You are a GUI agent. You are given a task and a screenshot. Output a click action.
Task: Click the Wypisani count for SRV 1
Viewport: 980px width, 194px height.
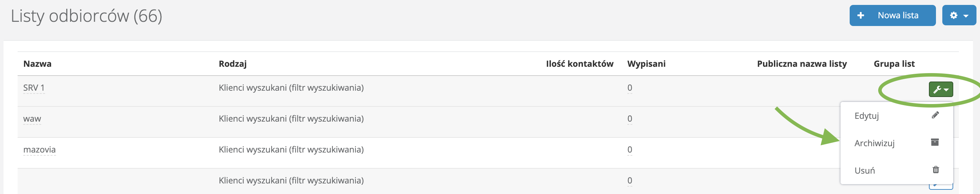(x=629, y=88)
